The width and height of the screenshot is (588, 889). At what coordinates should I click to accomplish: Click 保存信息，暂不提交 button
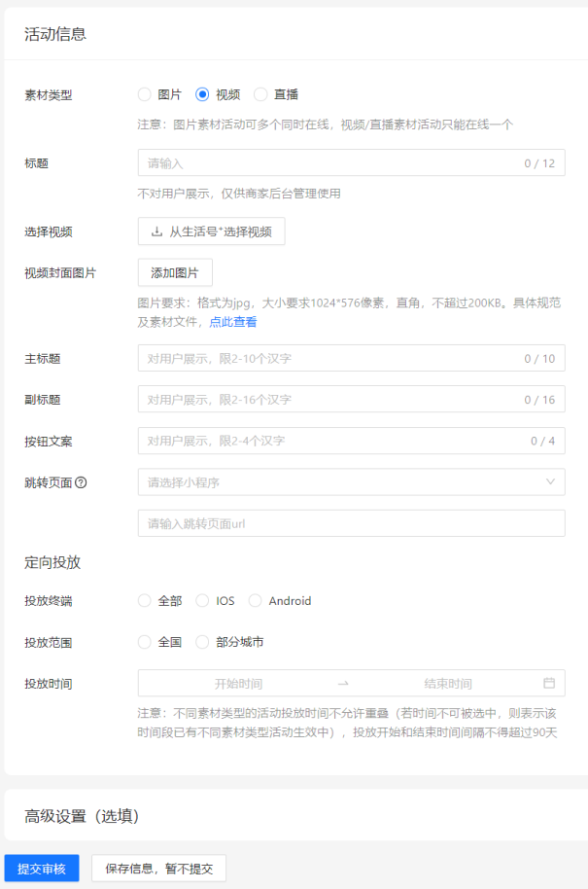[x=159, y=869]
